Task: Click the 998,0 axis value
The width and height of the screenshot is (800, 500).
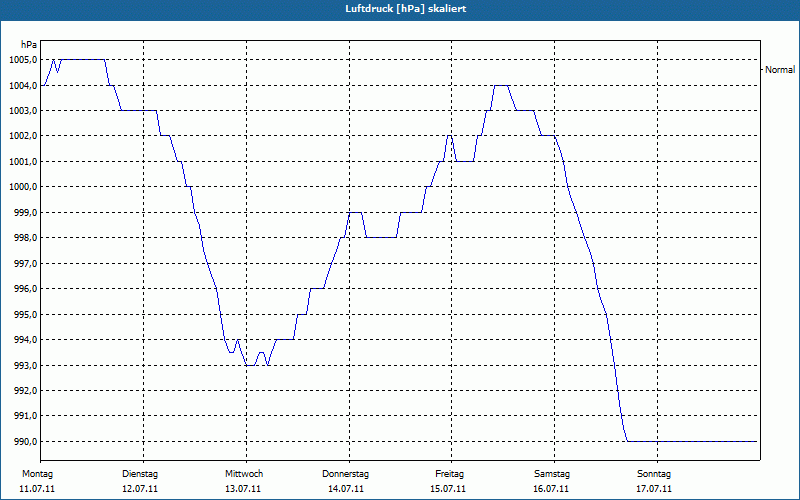Action: [25, 238]
